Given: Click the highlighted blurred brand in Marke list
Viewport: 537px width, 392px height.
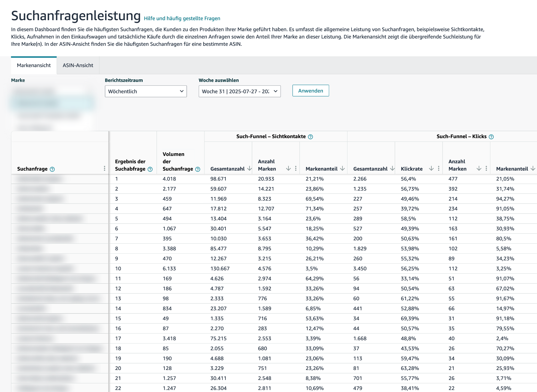Looking at the screenshot, I should click(52, 103).
